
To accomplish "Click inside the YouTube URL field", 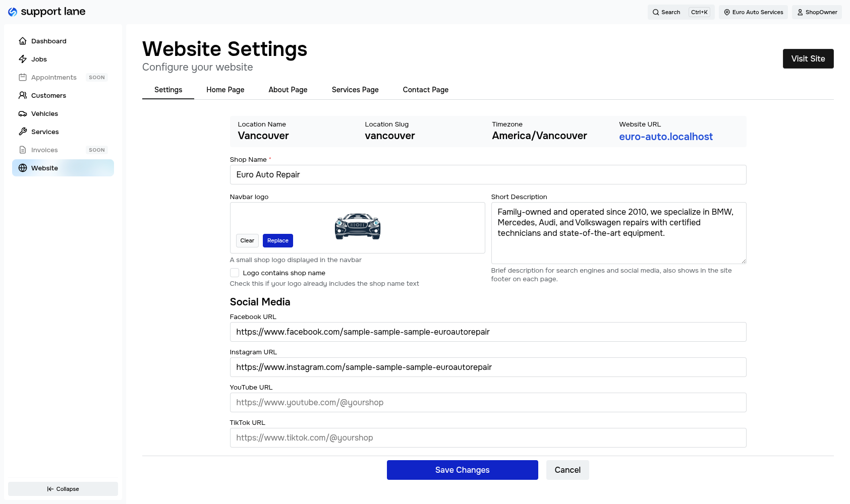I will [x=488, y=402].
